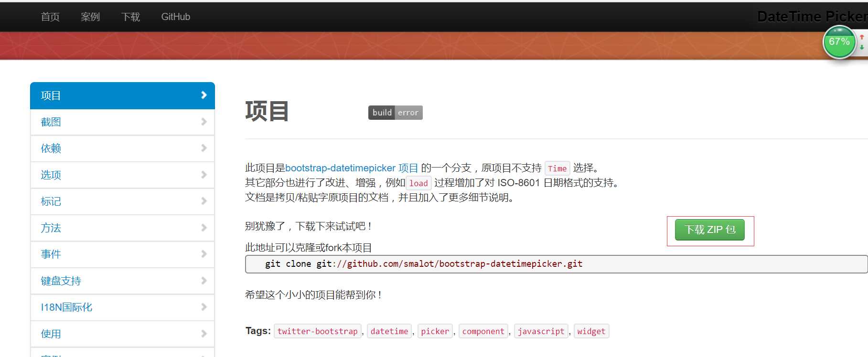868x357 pixels.
Task: Select the 项目 sidebar item
Action: coord(122,95)
